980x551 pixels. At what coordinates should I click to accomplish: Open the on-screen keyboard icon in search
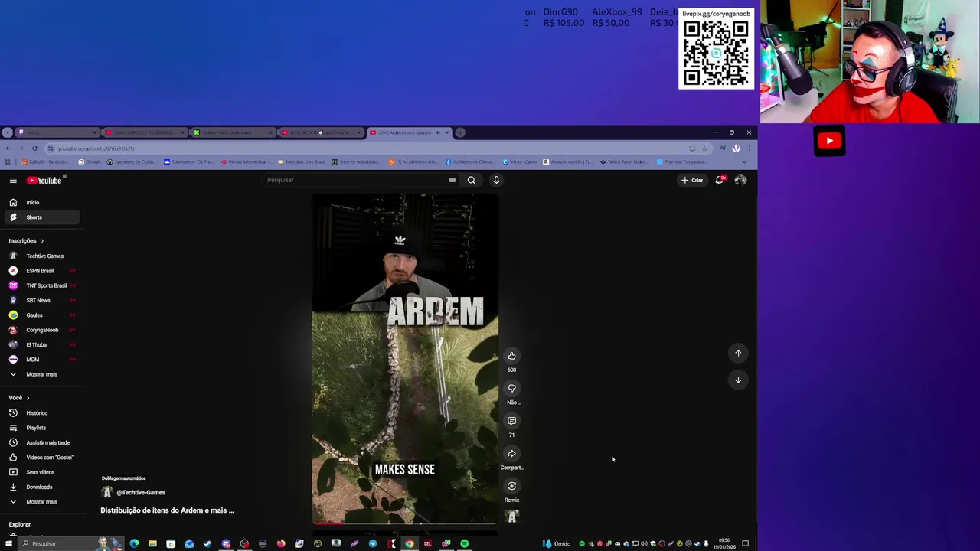click(452, 180)
